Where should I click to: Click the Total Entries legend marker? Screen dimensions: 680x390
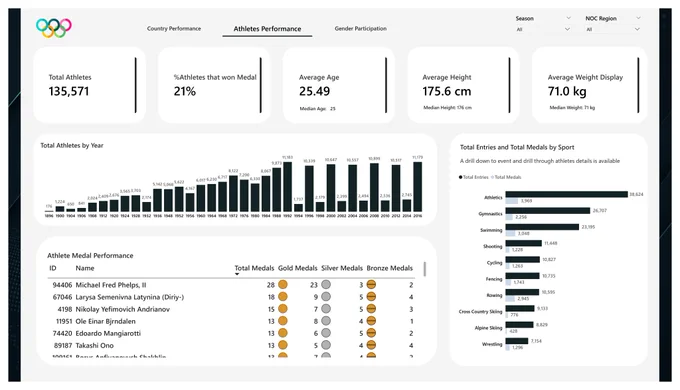461,177
